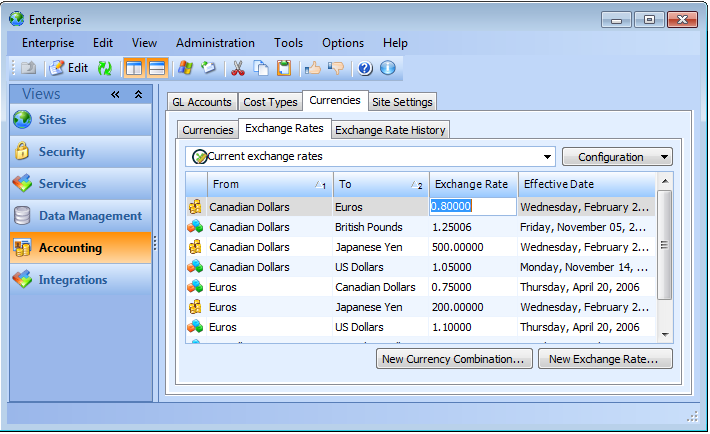The height and width of the screenshot is (434, 710).
Task: Click the green Refresh arrows icon
Action: [104, 68]
